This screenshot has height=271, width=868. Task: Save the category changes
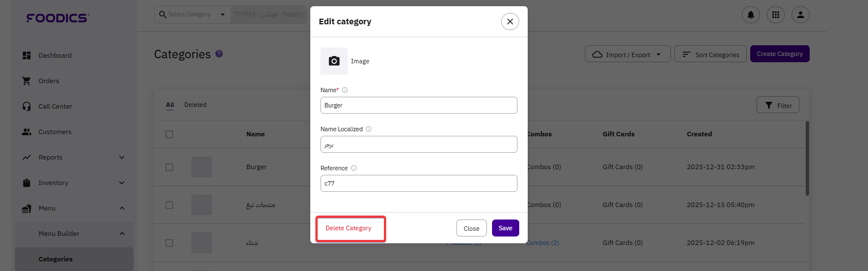tap(505, 228)
